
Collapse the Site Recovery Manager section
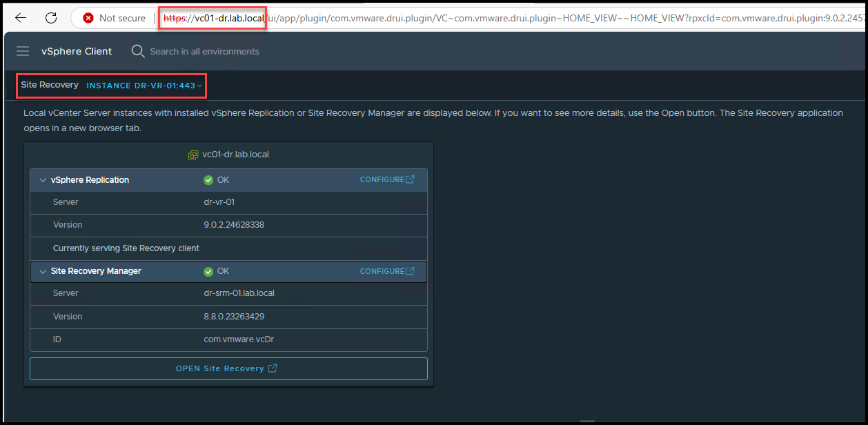(x=43, y=272)
